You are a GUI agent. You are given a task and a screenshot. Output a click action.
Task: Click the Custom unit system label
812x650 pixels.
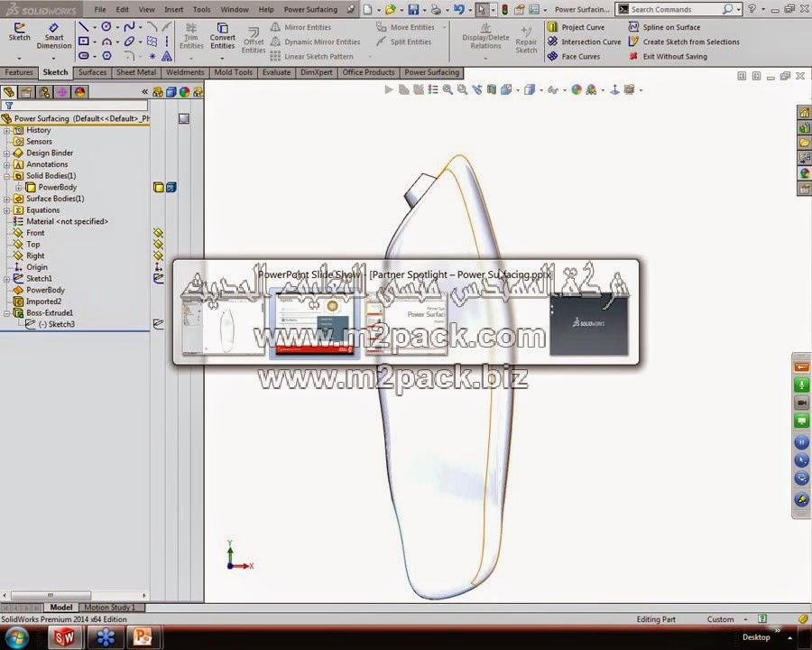point(720,619)
